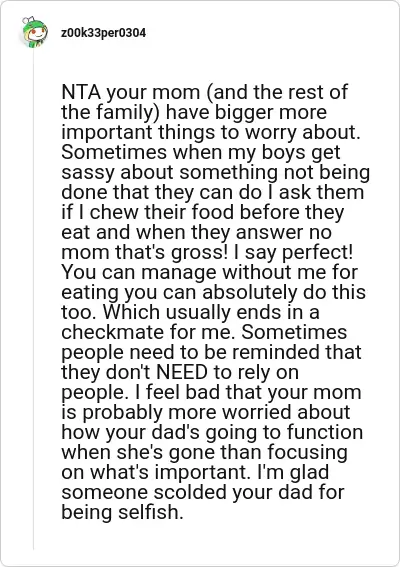The width and height of the screenshot is (400, 567).
Task: Click the line 'when she's gone than focusing'
Action: (205, 452)
